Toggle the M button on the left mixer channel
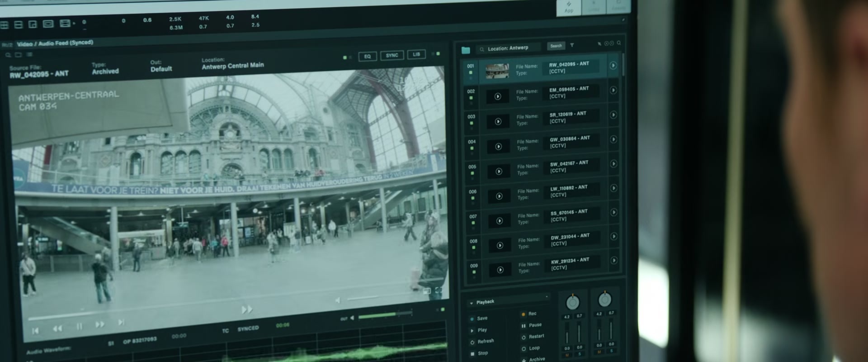The image size is (868, 362). 567,355
